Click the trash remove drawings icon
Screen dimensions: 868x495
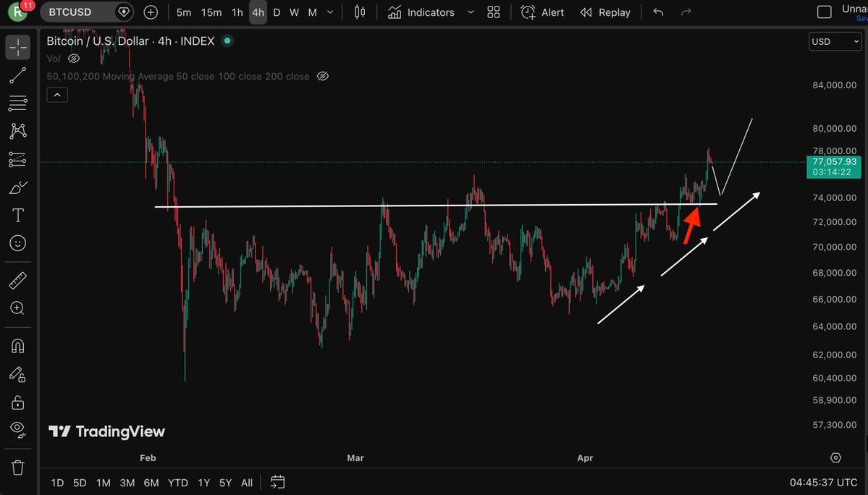[x=18, y=467]
